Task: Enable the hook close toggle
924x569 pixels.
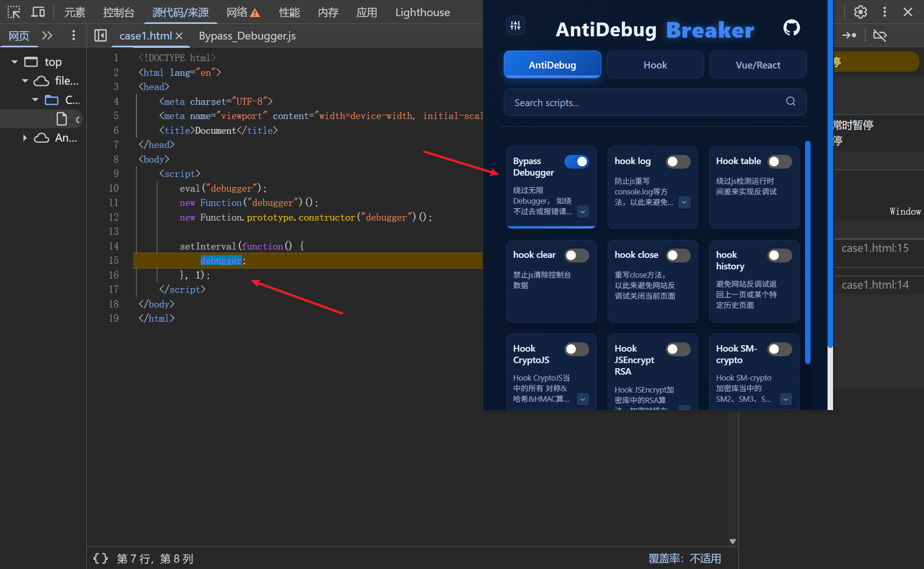Action: pyautogui.click(x=678, y=256)
